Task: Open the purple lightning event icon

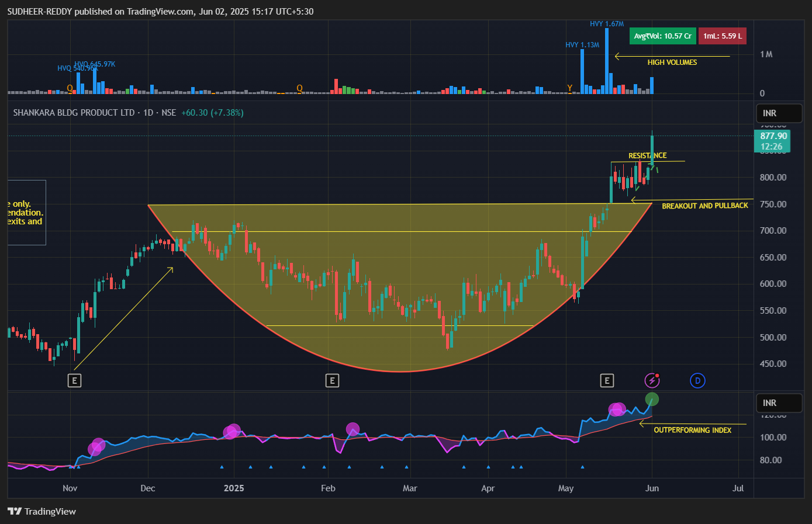Action: [x=652, y=381]
